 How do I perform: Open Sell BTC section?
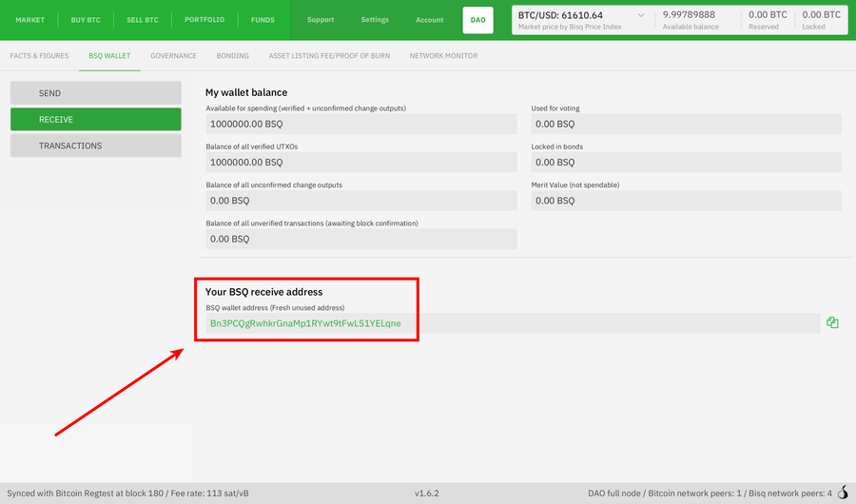click(x=143, y=20)
